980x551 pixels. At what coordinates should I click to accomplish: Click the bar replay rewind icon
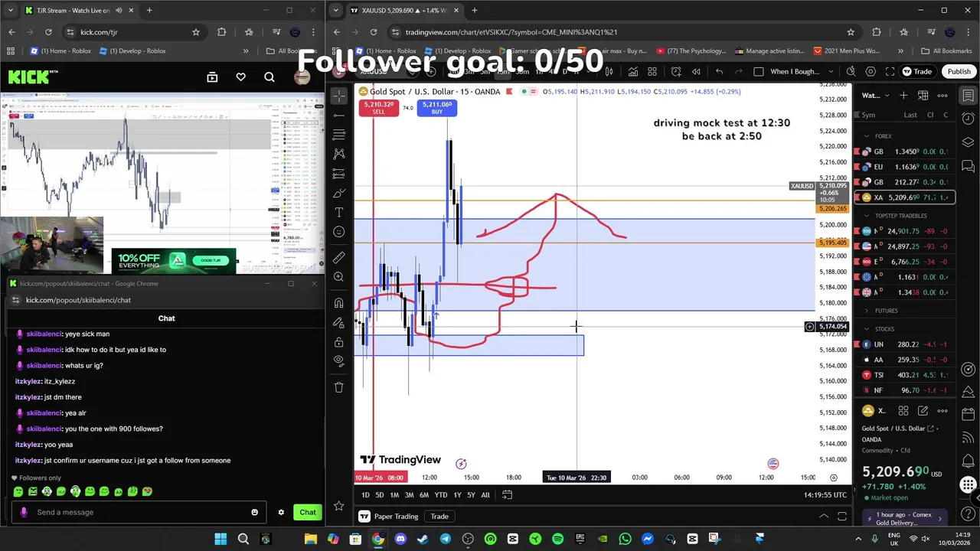click(696, 71)
